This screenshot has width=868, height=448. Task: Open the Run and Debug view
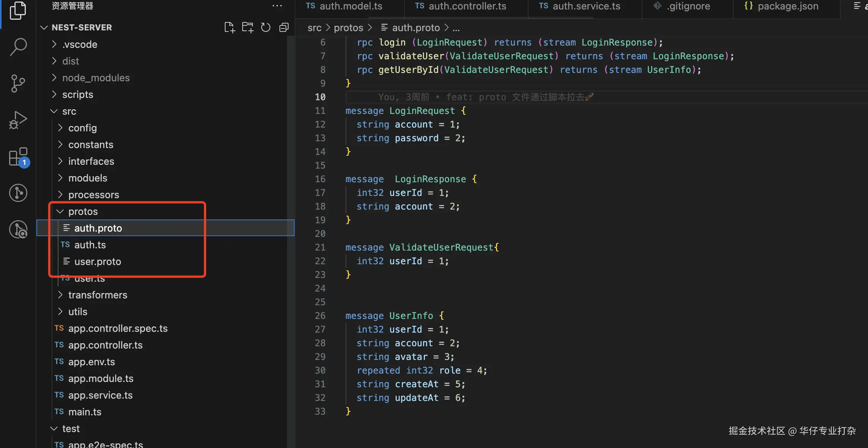18,120
